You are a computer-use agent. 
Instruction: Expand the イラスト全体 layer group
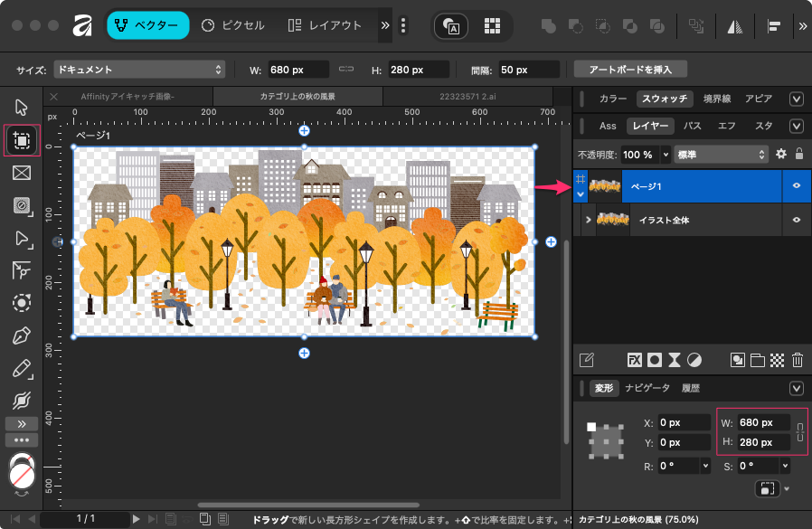[x=587, y=220]
